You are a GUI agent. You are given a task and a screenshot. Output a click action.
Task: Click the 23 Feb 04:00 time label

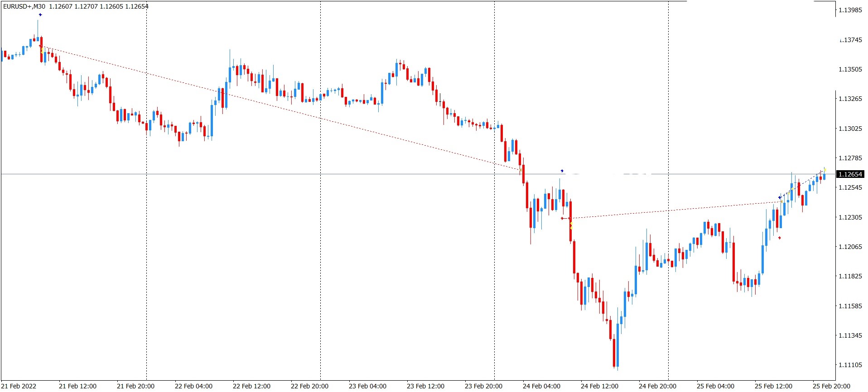click(x=367, y=386)
